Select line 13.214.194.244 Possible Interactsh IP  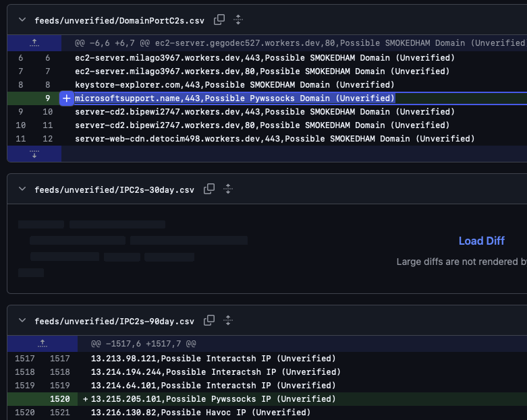216,372
